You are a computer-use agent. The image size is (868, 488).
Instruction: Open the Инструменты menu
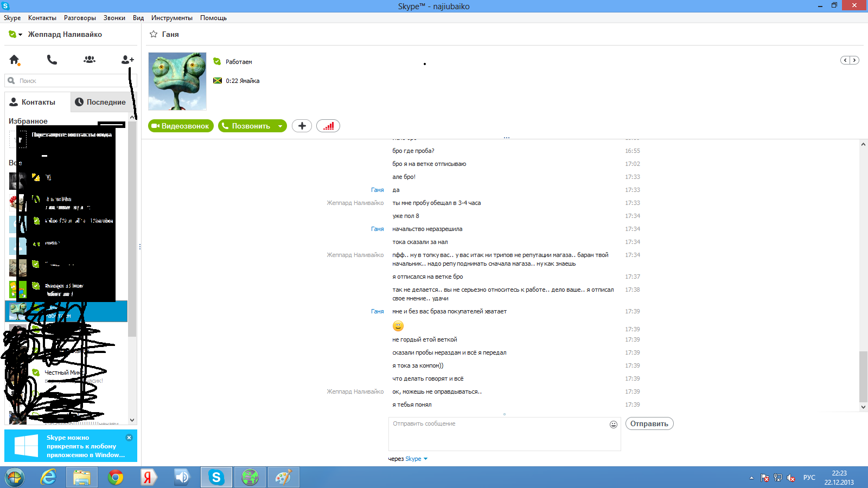tap(172, 18)
